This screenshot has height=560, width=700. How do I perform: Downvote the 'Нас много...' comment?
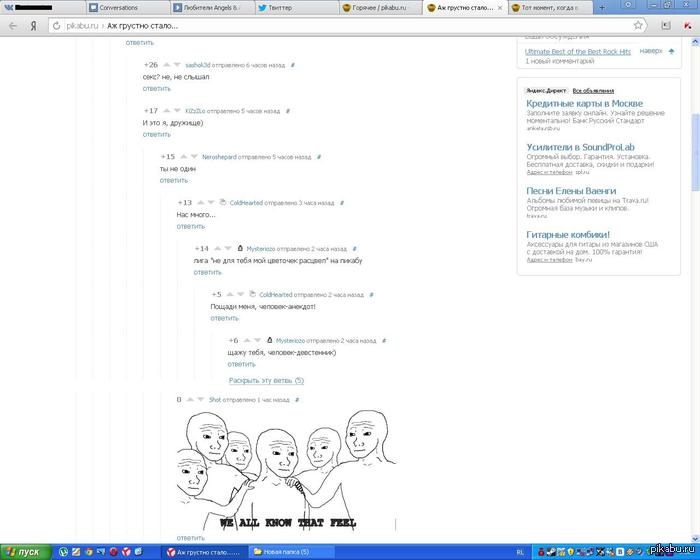[x=211, y=203]
